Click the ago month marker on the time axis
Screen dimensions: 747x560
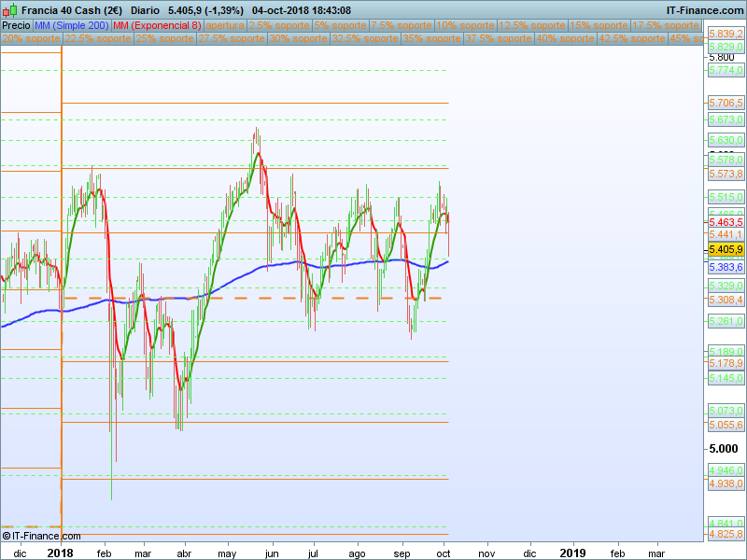click(x=357, y=553)
